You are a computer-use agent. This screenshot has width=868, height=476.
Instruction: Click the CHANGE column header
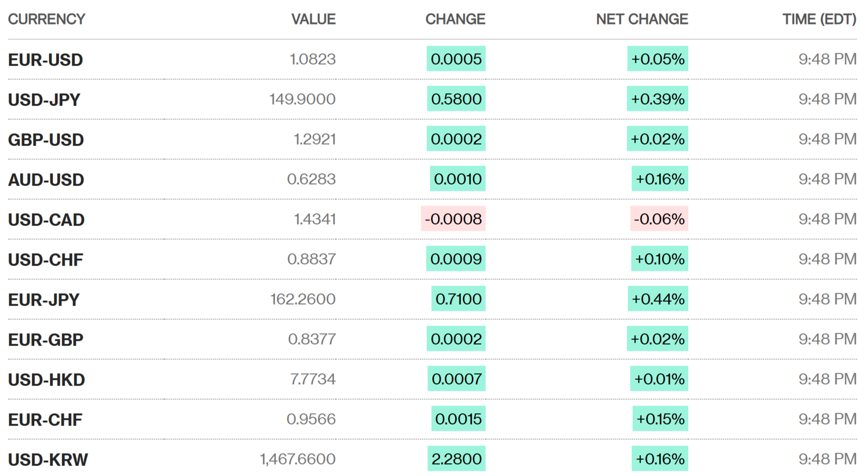point(455,19)
